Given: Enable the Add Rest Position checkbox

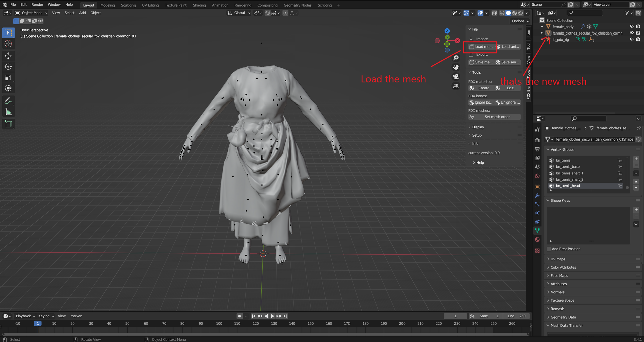Looking at the screenshot, I should (x=549, y=249).
